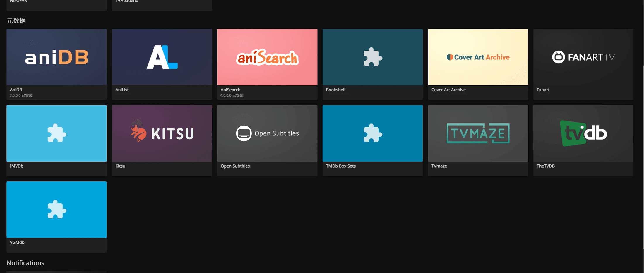
Task: Select the TheTVDB logo tile
Action: pos(583,133)
